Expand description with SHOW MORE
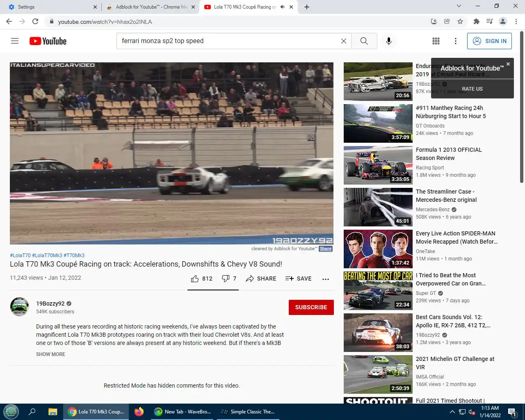Image resolution: width=525 pixels, height=420 pixels. [50, 354]
